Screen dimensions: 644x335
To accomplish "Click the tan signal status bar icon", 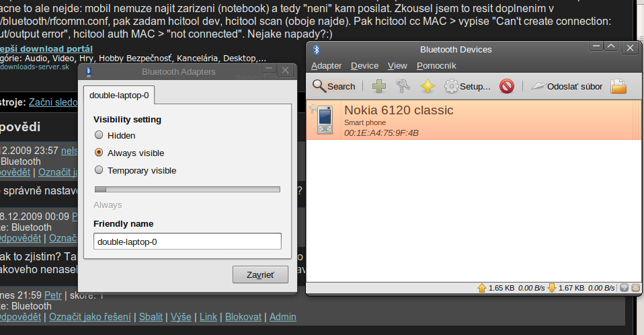I will coord(636,288).
